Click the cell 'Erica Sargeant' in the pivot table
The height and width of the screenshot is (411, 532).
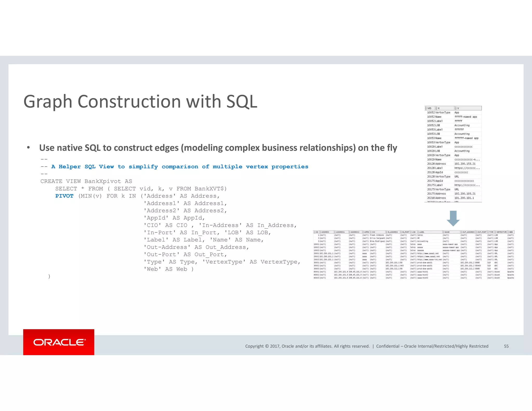[377, 238]
